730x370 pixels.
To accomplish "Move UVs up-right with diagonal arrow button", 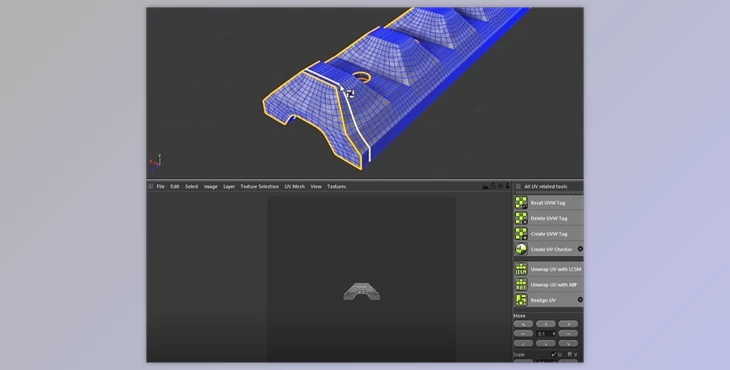I will [568, 323].
